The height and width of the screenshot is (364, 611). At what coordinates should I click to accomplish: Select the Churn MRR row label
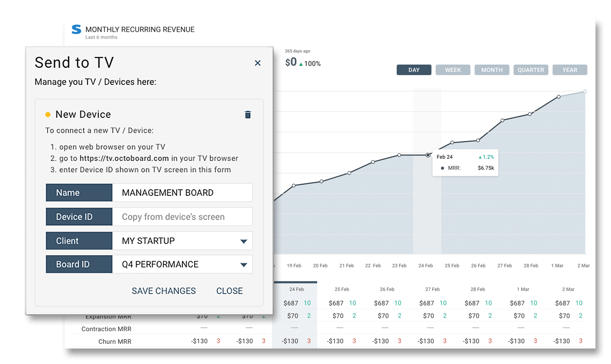[x=115, y=341]
